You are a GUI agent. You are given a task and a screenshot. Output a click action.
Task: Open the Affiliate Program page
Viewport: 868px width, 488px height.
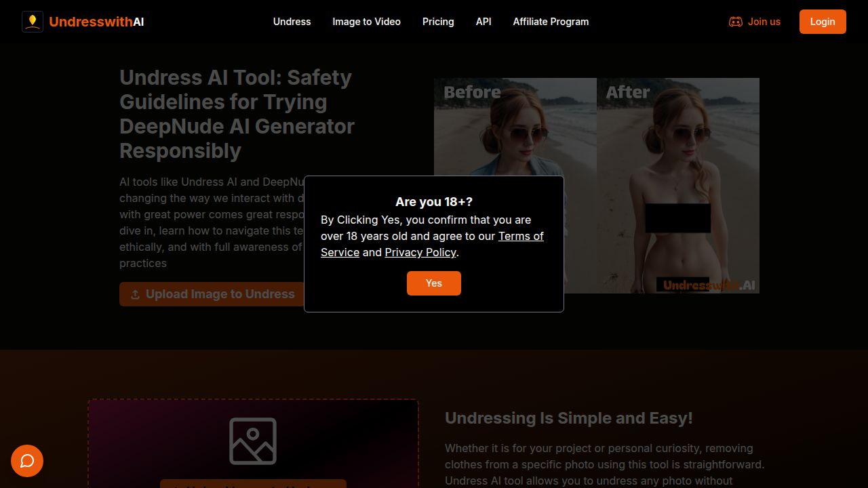click(x=551, y=22)
